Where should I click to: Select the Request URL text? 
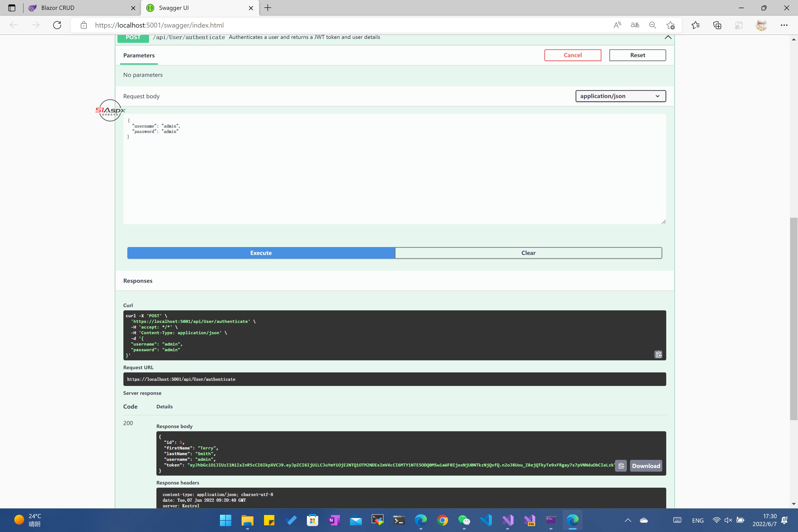181,379
